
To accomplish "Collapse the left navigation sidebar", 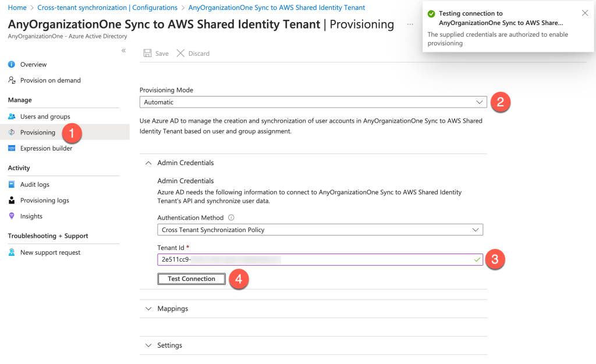I will [123, 51].
